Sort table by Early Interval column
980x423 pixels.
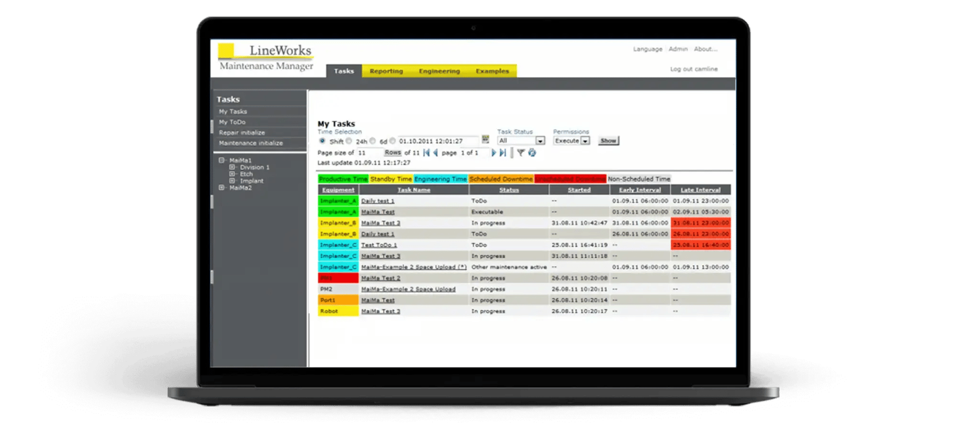click(x=640, y=190)
